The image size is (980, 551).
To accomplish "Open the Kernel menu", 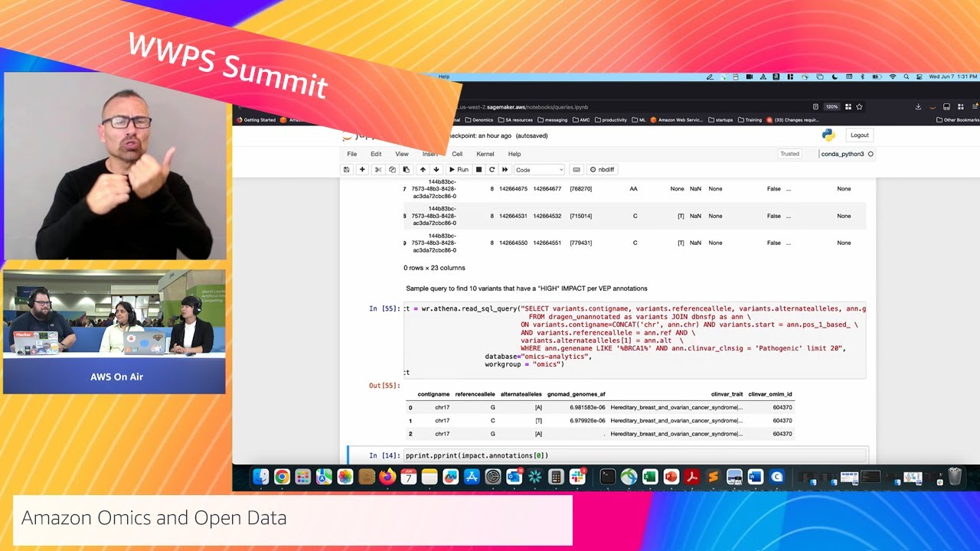I will pyautogui.click(x=485, y=154).
